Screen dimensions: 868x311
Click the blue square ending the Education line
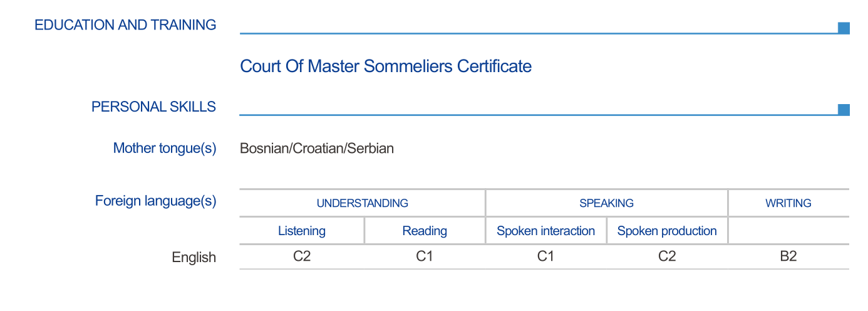point(844,28)
